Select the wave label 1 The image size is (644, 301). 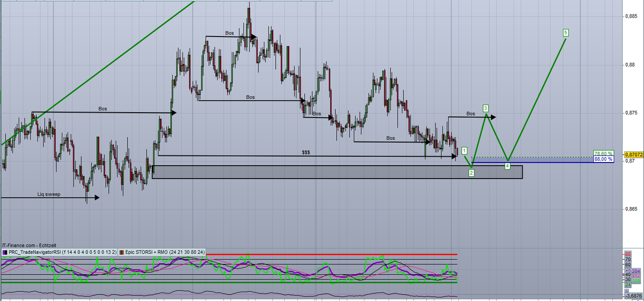tap(464, 150)
